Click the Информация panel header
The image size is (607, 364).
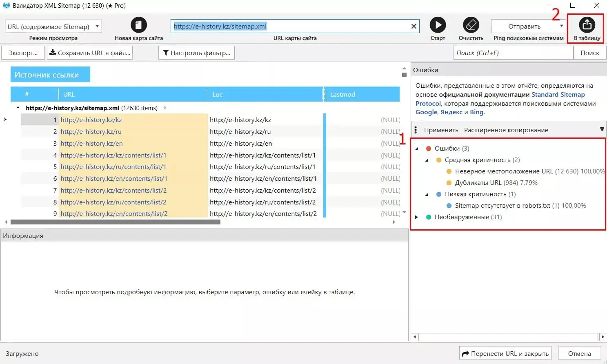coord(204,236)
